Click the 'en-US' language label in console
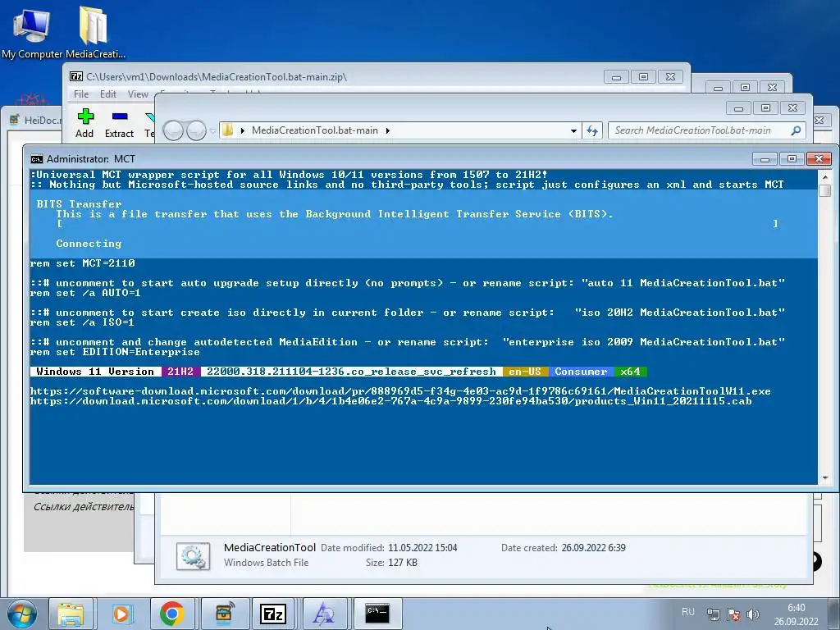 [525, 372]
